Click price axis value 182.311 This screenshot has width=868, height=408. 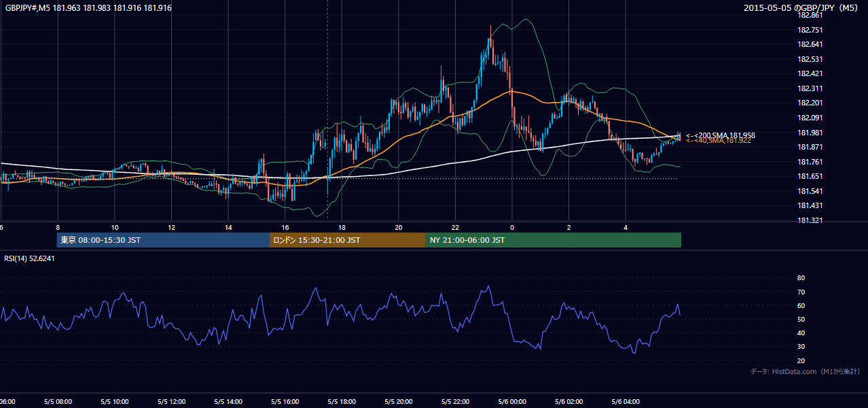(810, 88)
